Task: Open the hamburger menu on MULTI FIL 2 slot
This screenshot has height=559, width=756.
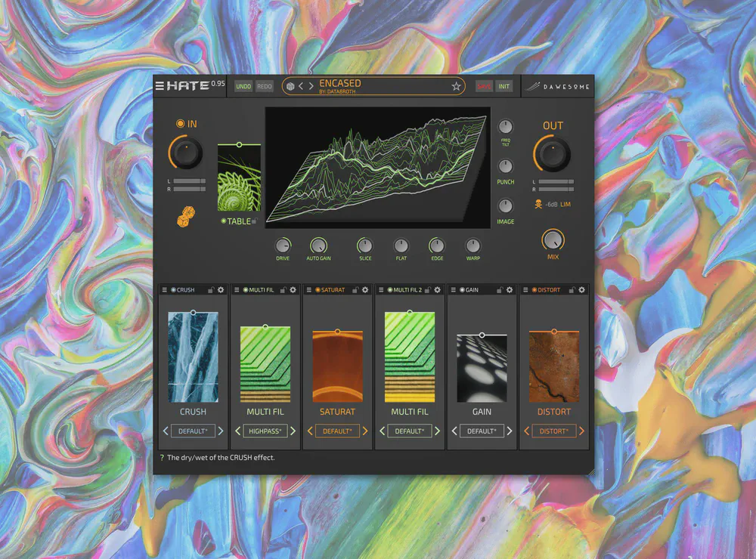Action: click(x=380, y=289)
